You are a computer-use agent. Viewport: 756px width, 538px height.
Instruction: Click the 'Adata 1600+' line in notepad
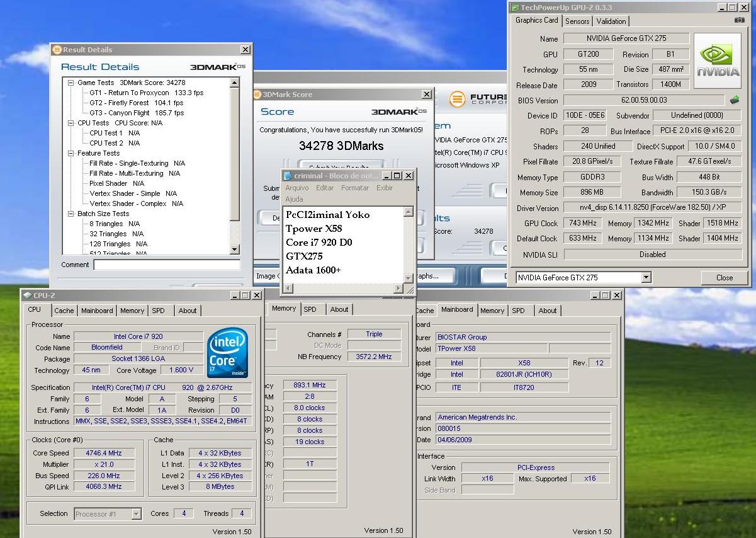313,270
